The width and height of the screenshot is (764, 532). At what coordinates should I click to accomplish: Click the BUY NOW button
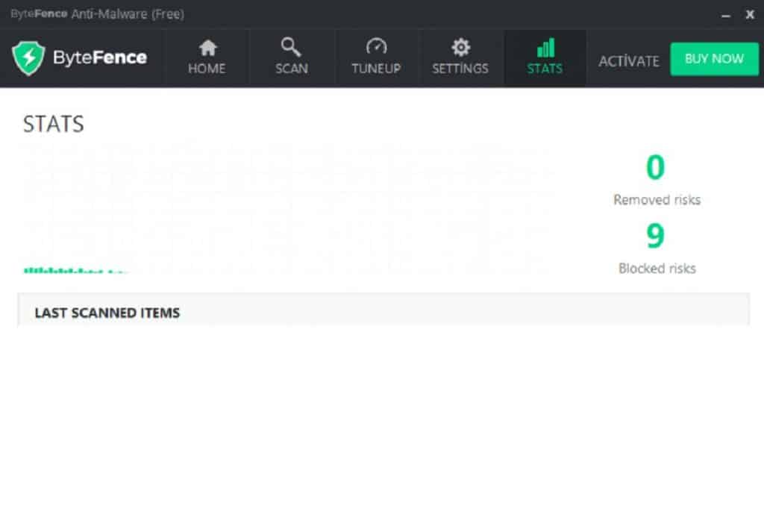pyautogui.click(x=714, y=58)
